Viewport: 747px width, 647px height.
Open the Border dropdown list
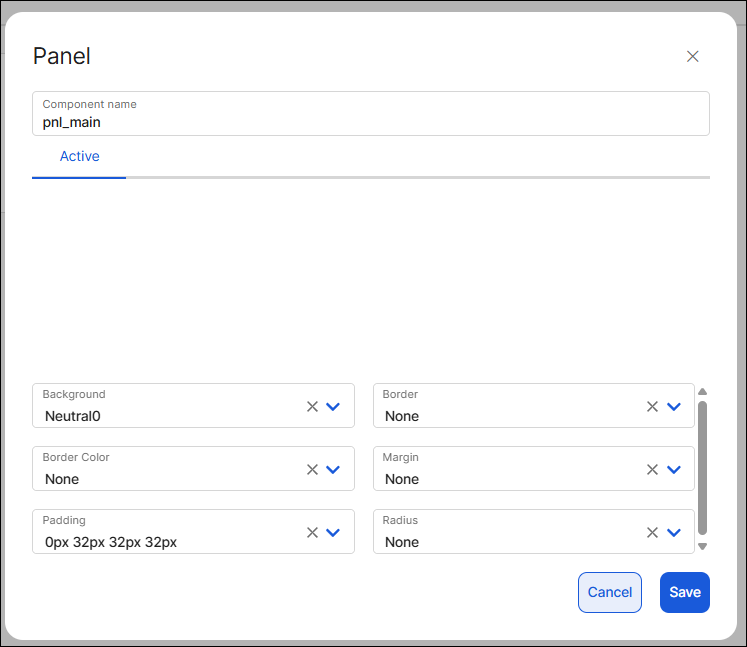[x=674, y=406]
